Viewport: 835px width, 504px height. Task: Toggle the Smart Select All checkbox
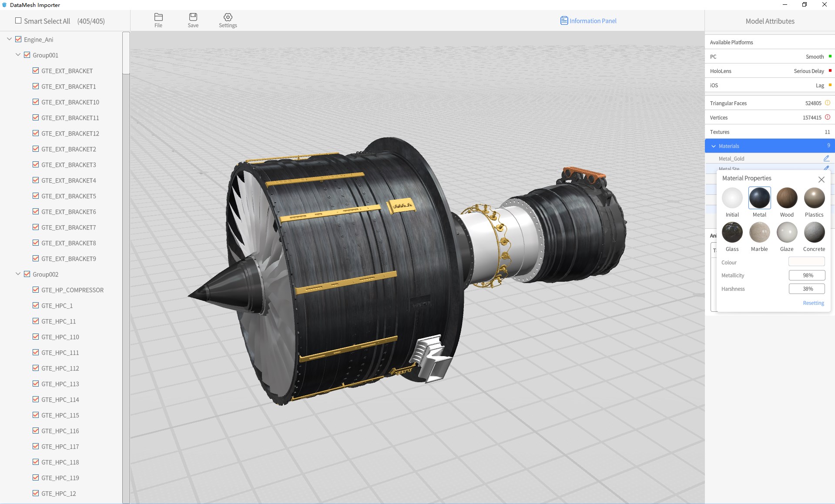click(x=18, y=20)
